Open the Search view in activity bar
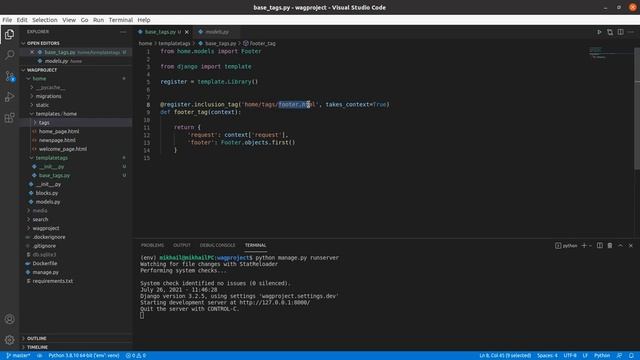Image resolution: width=640 pixels, height=360 pixels. 9,55
